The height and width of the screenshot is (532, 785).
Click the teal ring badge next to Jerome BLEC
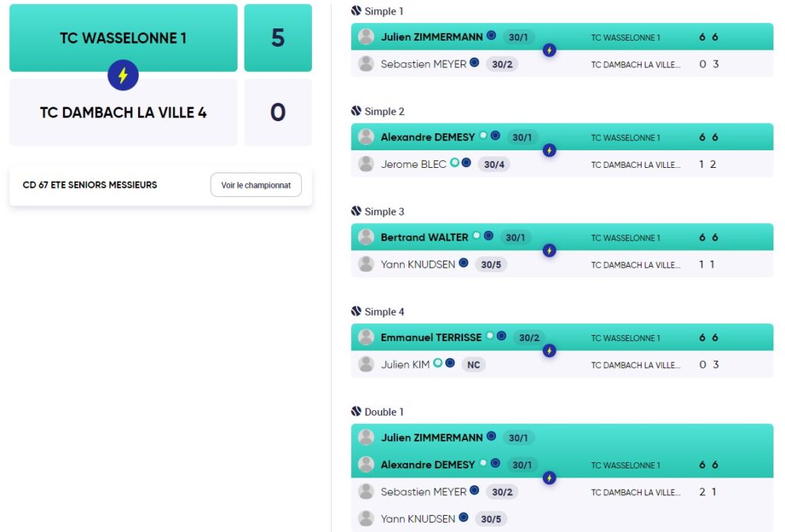coord(454,163)
